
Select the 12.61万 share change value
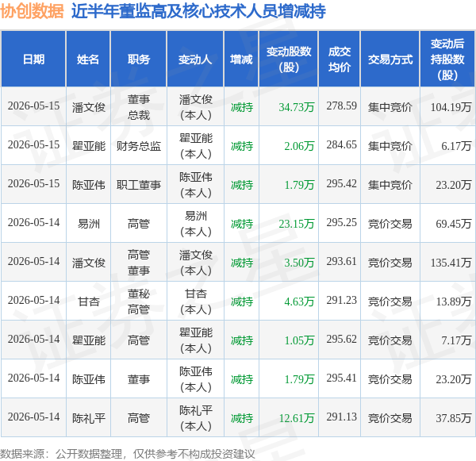296,418
